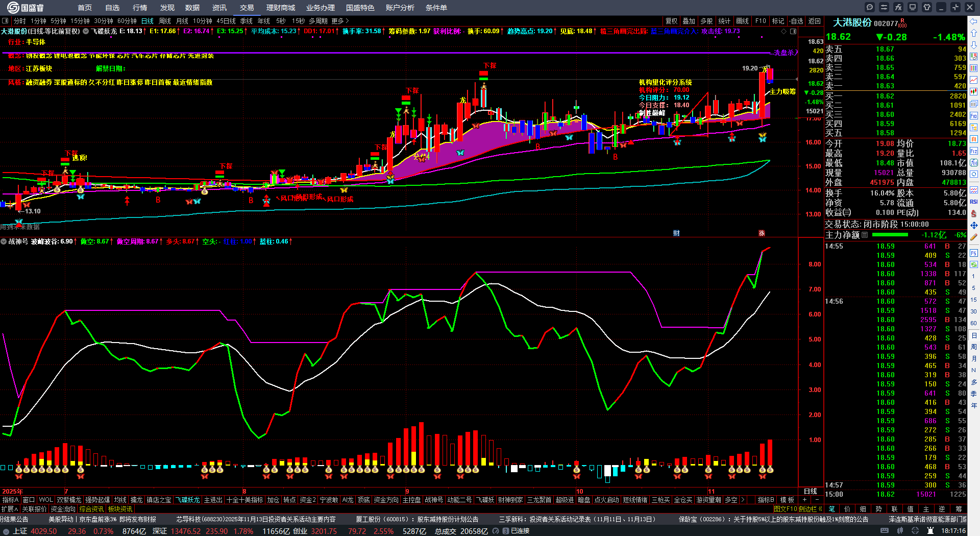Screen dimensions: 980x536
Task: Click the + zoom in button
Action: coord(805,500)
